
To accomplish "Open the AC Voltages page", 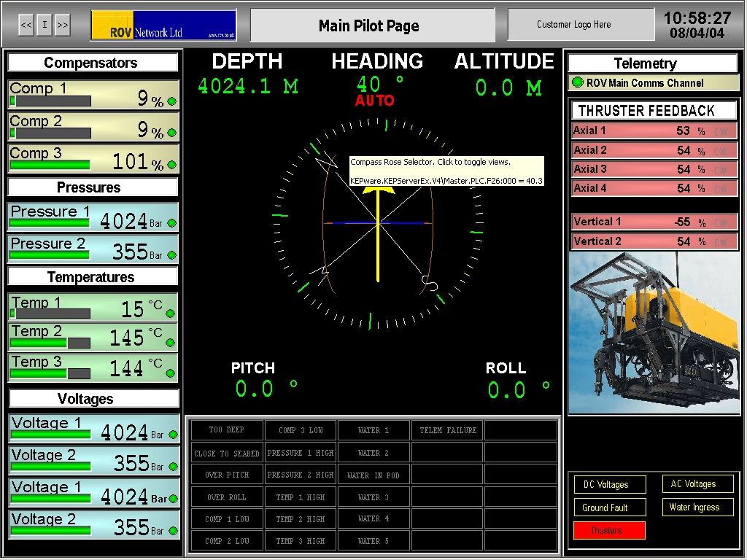I will pyautogui.click(x=693, y=484).
